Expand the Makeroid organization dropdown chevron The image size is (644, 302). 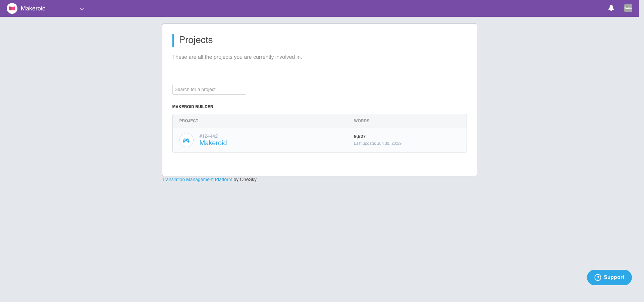[82, 9]
